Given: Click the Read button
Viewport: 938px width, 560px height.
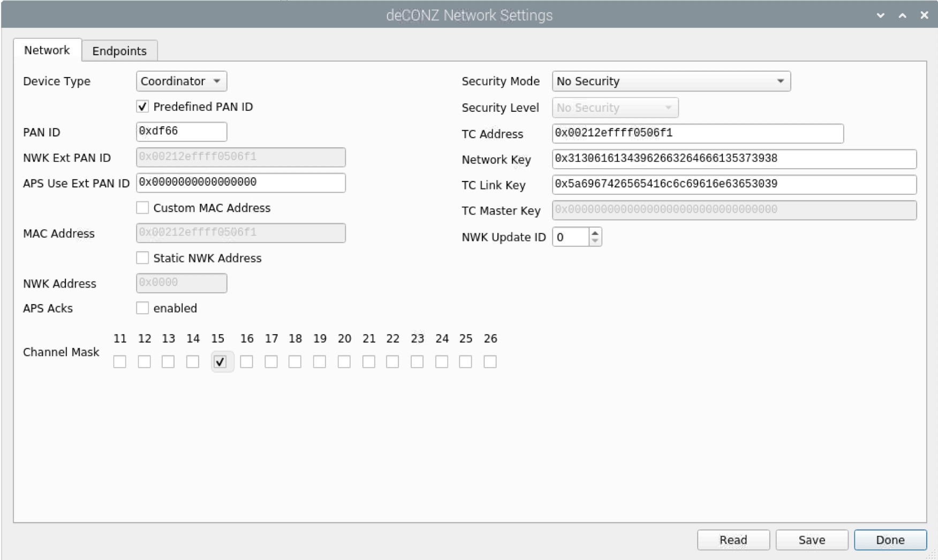Looking at the screenshot, I should [733, 540].
